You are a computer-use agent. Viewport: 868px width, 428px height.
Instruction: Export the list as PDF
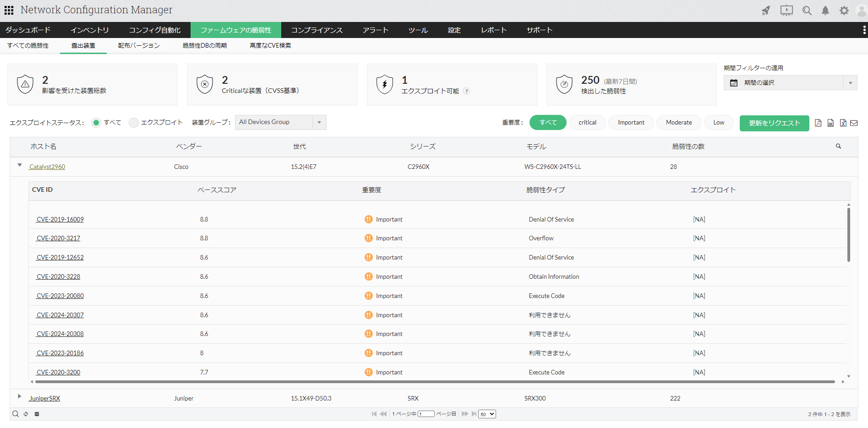[x=818, y=123]
